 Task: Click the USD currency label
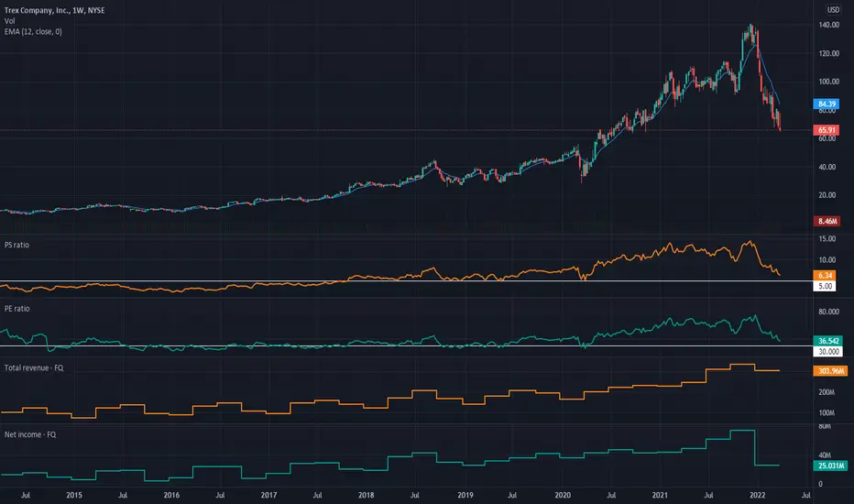[833, 10]
